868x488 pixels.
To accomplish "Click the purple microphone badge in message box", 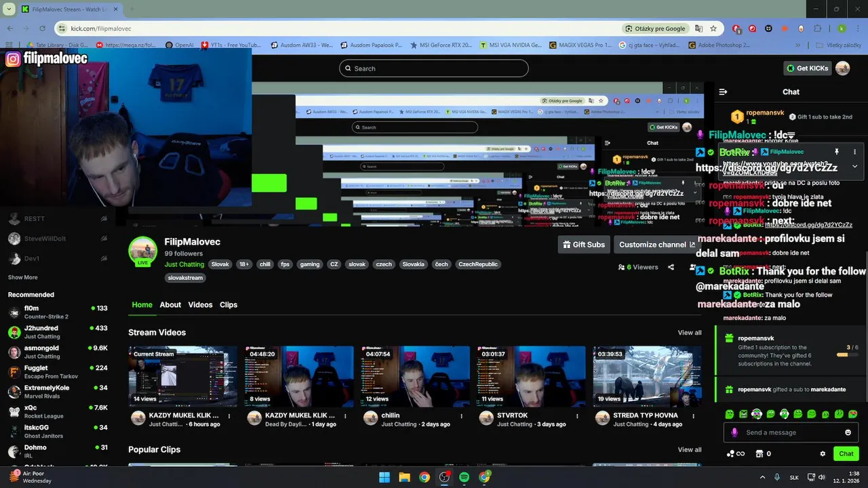I will click(734, 432).
